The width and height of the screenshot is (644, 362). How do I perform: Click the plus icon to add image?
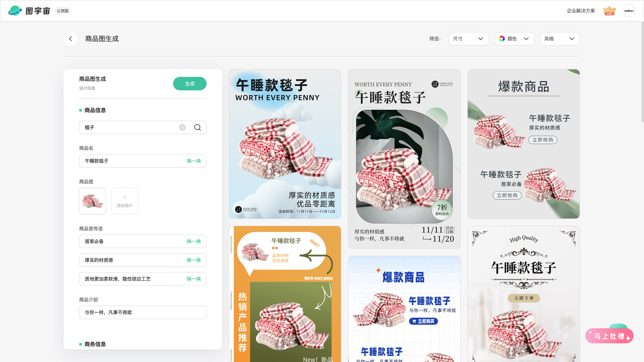pos(125,197)
